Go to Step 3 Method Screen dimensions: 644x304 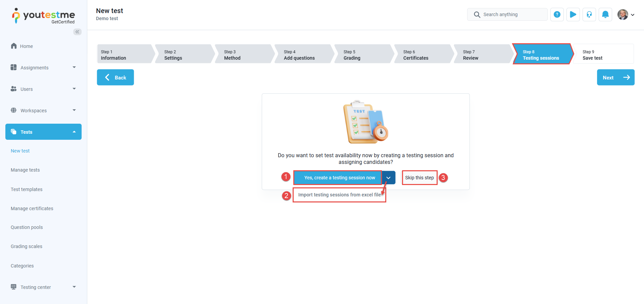click(245, 54)
